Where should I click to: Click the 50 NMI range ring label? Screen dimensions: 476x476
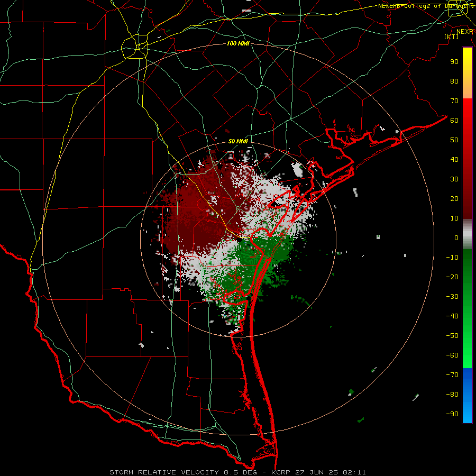(238, 141)
